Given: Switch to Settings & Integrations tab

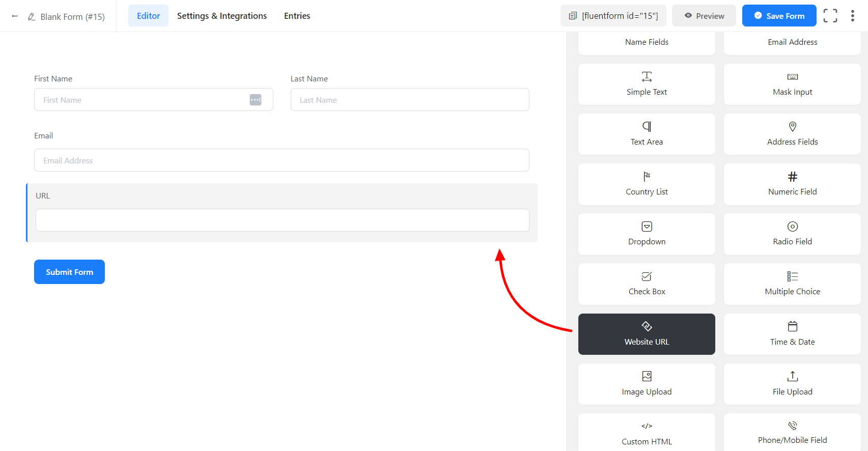Looking at the screenshot, I should 222,16.
